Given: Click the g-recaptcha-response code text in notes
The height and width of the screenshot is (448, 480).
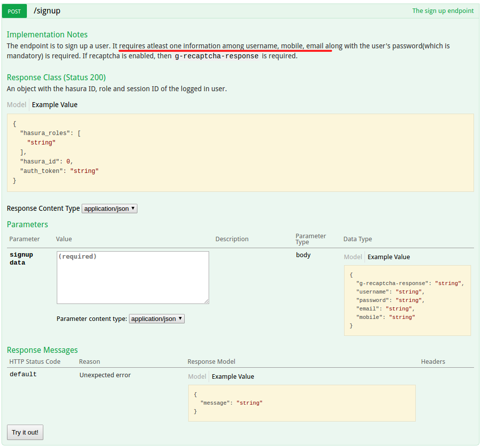Looking at the screenshot, I should pos(217,56).
